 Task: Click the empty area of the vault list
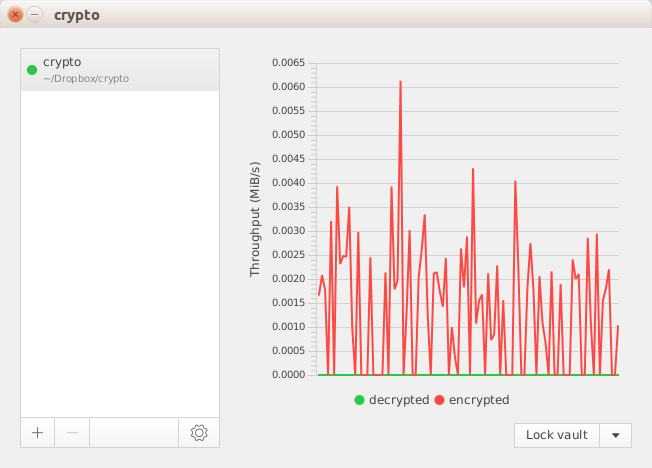click(x=120, y=250)
